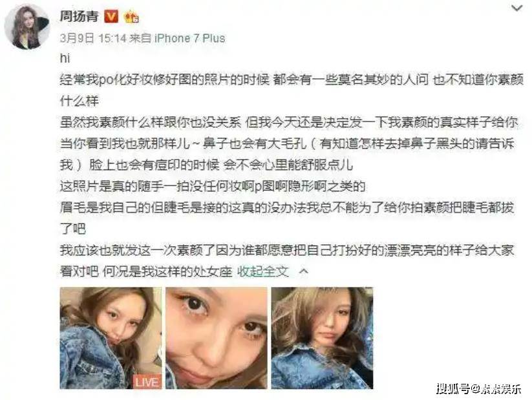Screen dimensions: 532x400
Task: Select the line starting 这照片是真的随手一拍
Action: pos(213,186)
